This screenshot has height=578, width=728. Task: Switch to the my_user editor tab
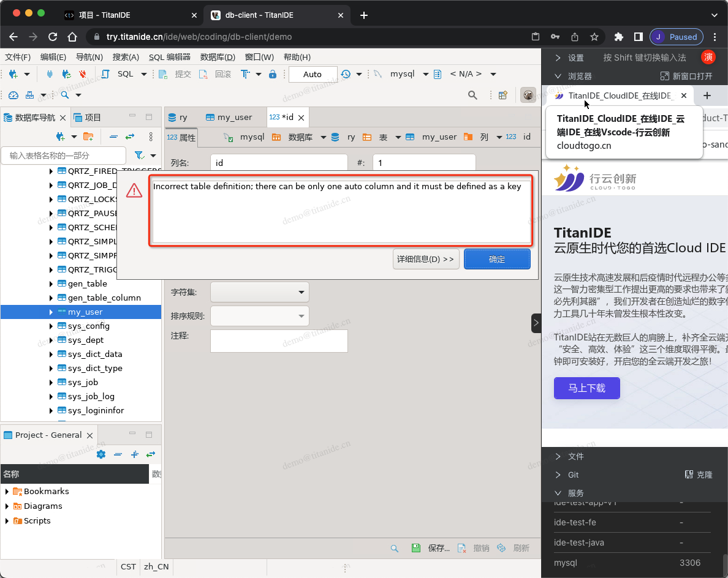[x=229, y=118]
